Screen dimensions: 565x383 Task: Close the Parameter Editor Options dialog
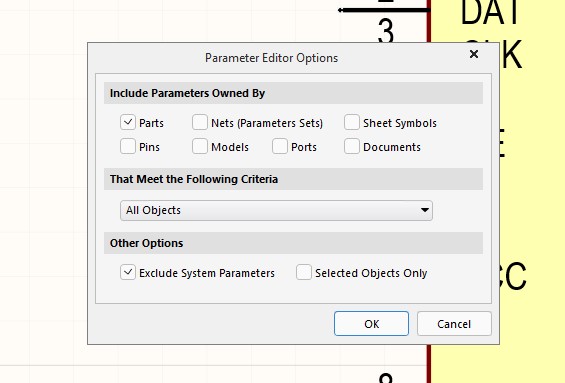[474, 54]
